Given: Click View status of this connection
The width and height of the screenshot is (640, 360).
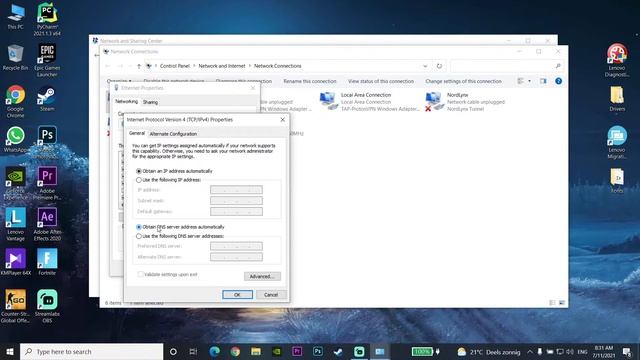Looking at the screenshot, I should 381,81.
